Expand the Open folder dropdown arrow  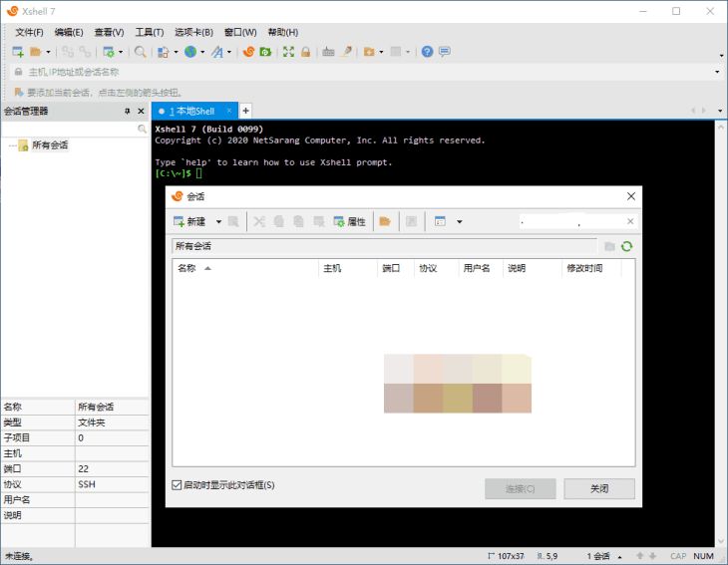(48, 52)
